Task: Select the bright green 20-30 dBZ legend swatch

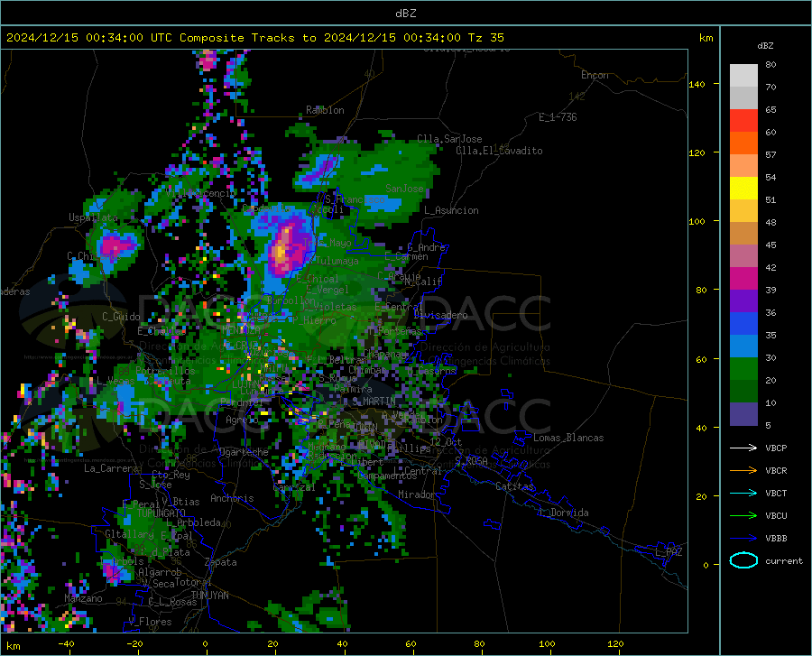Action: [x=743, y=369]
